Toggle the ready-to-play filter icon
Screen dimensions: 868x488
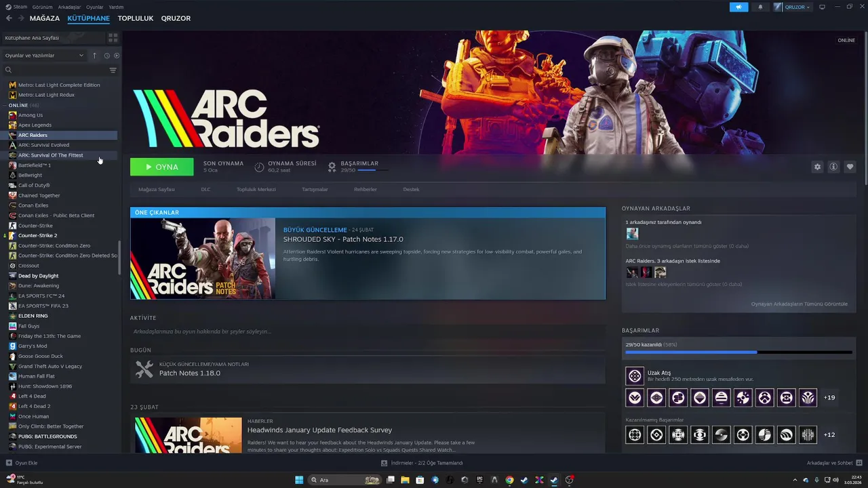(x=117, y=56)
